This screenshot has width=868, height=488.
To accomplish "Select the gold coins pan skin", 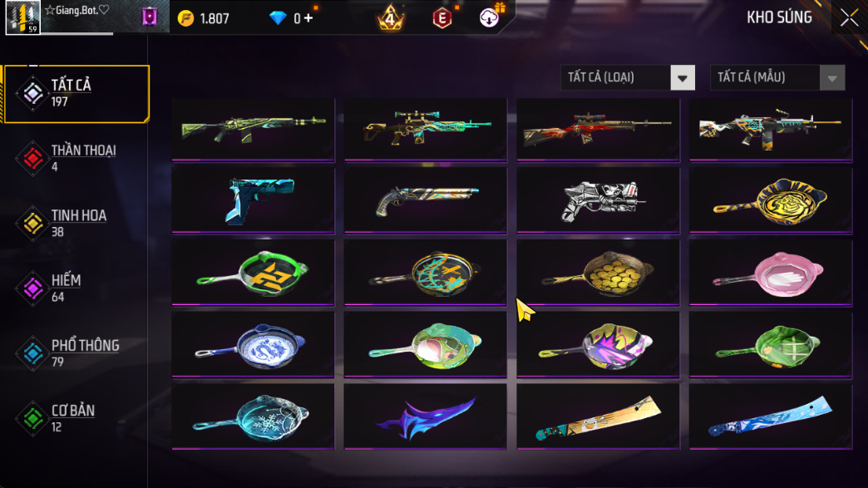I will [598, 273].
